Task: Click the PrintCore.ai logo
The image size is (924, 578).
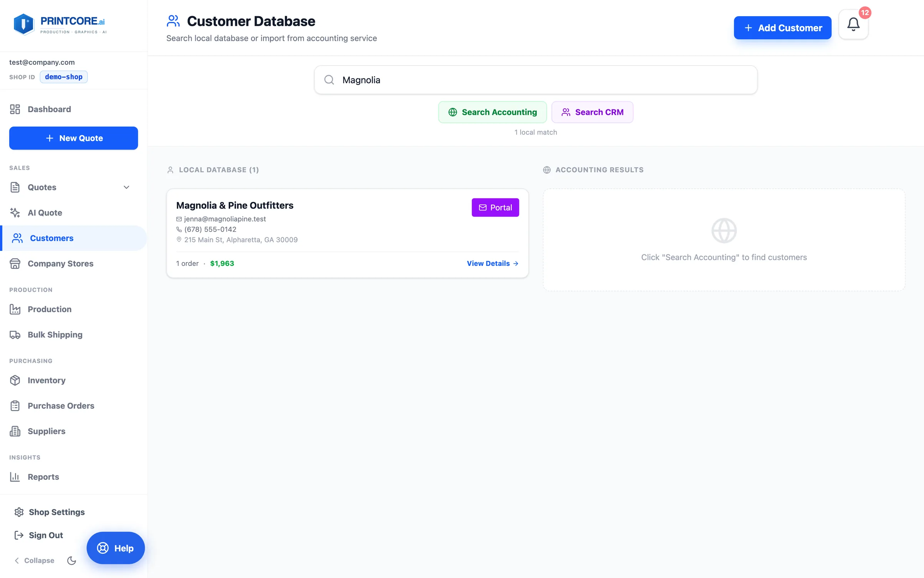Action: (60, 25)
